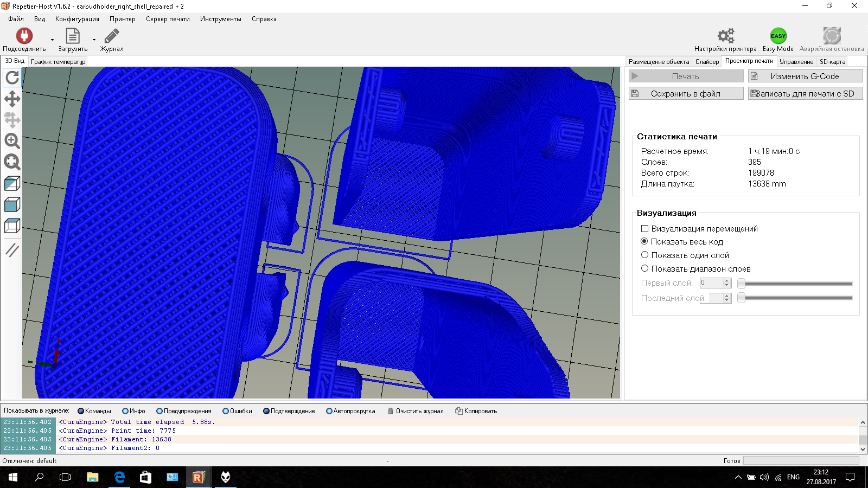Click the reset view rotate icon
The width and height of the screenshot is (868, 488).
[x=12, y=78]
